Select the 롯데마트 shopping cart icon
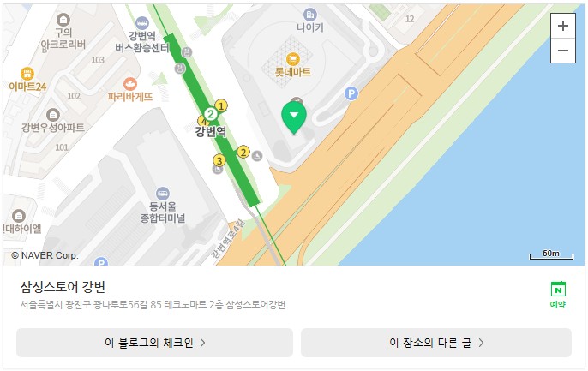 coord(292,59)
